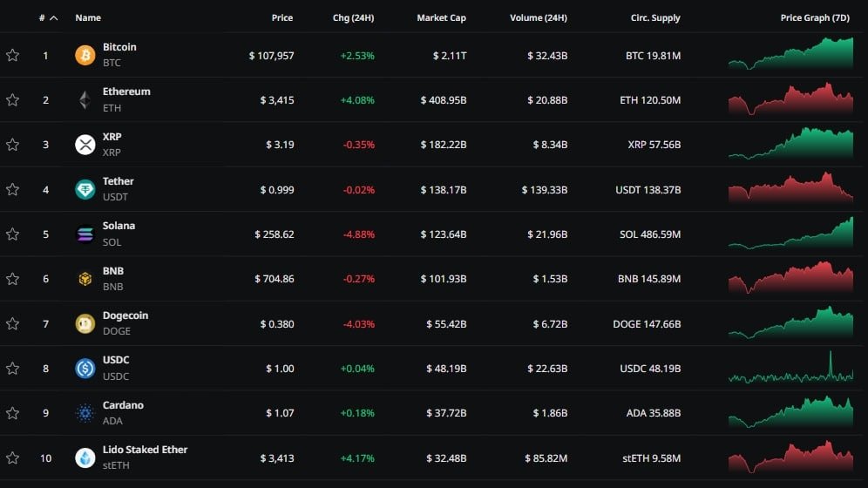Image resolution: width=868 pixels, height=488 pixels.
Task: Click the Dogecoin shiba coin icon
Action: 85,323
